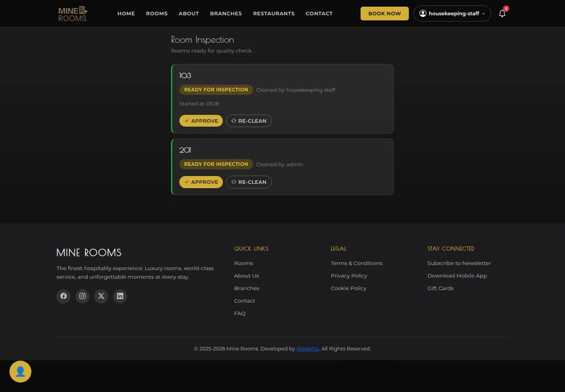Go to the Rooms menu item
Viewport: 565px width, 392px height.
pos(157,13)
